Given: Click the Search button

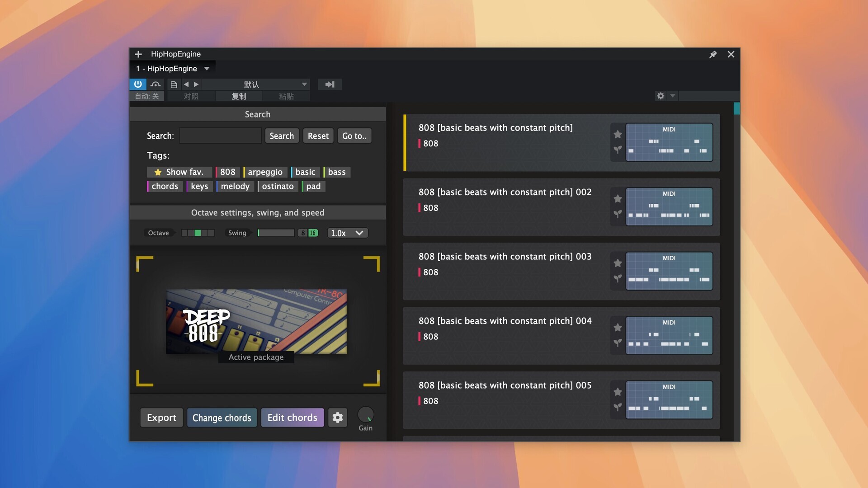Looking at the screenshot, I should (x=281, y=136).
